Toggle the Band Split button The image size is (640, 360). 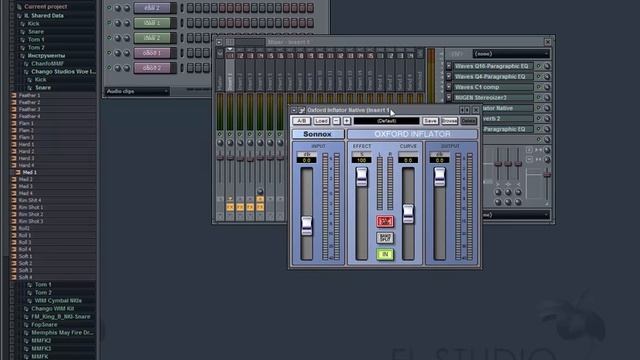point(385,238)
